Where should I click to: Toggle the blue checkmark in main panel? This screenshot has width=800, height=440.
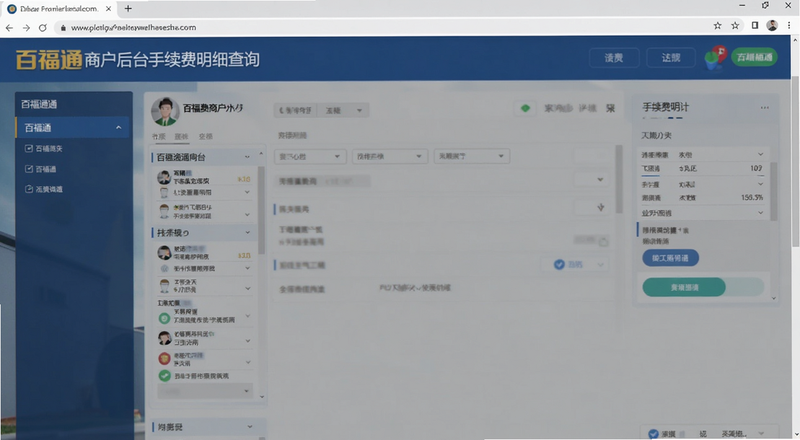click(x=559, y=264)
